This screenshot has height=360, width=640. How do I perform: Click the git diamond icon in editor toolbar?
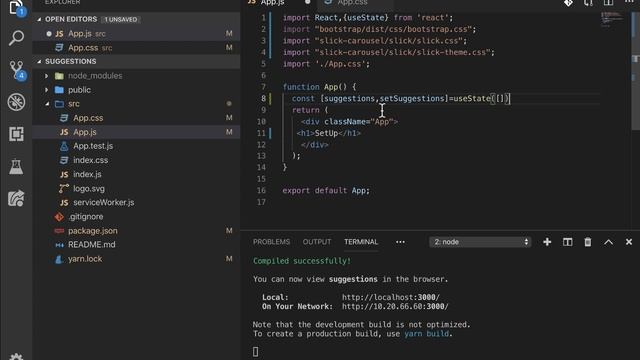pyautogui.click(x=568, y=3)
